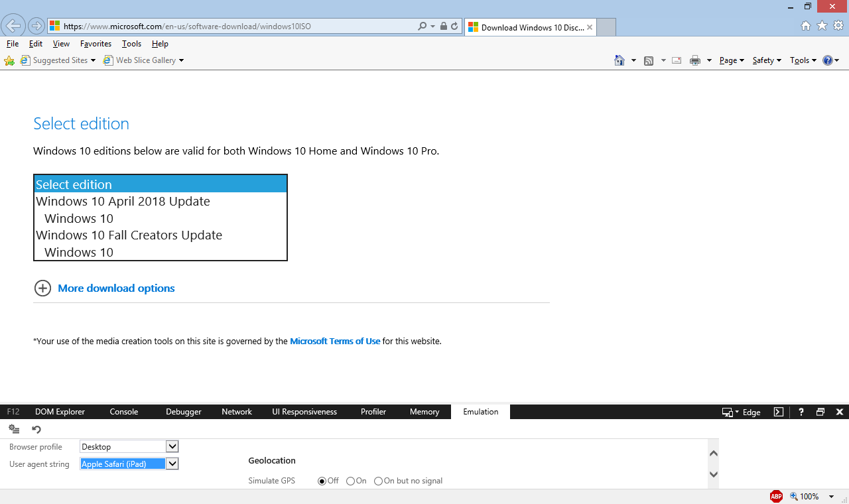
Task: Open the Page command bar menu
Action: 732,60
